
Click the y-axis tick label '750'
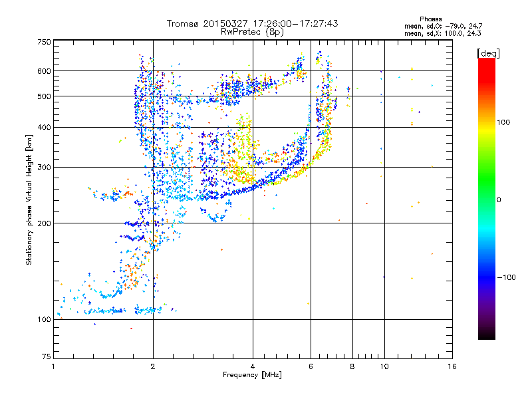click(44, 42)
